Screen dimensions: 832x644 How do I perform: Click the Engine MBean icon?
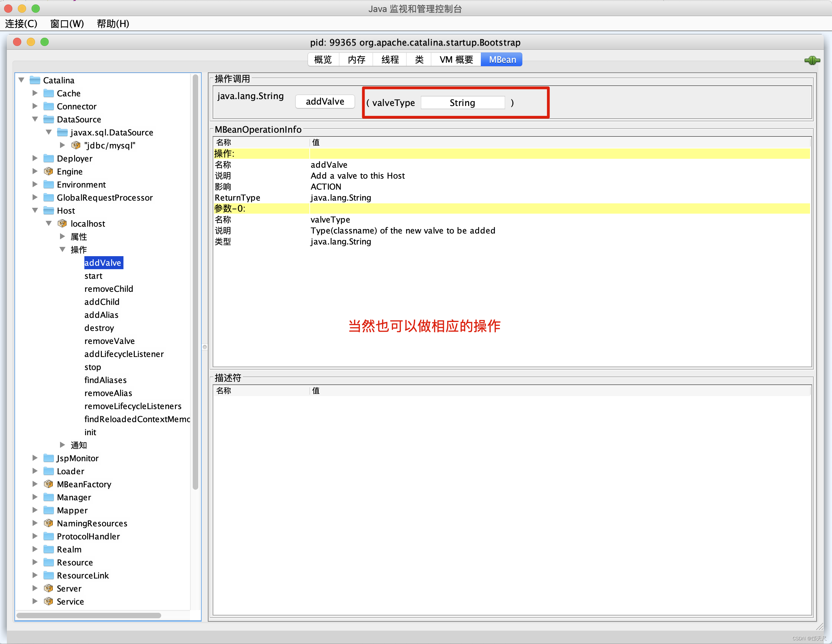(x=48, y=171)
